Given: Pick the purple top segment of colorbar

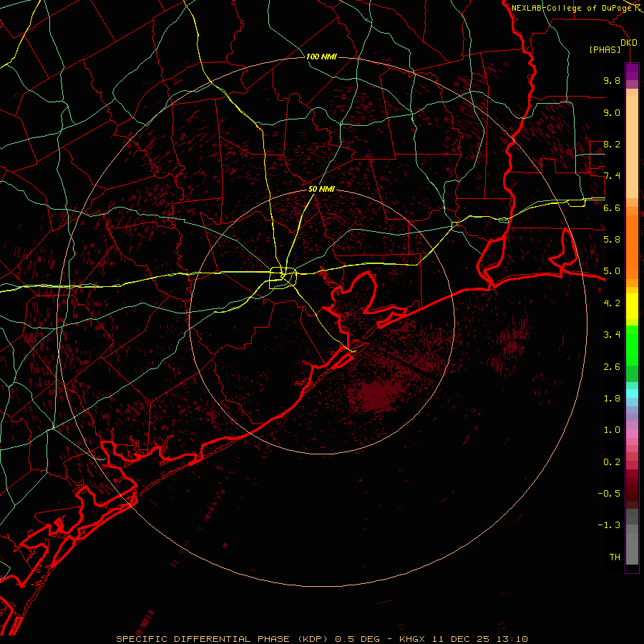Looking at the screenshot, I should [632, 72].
